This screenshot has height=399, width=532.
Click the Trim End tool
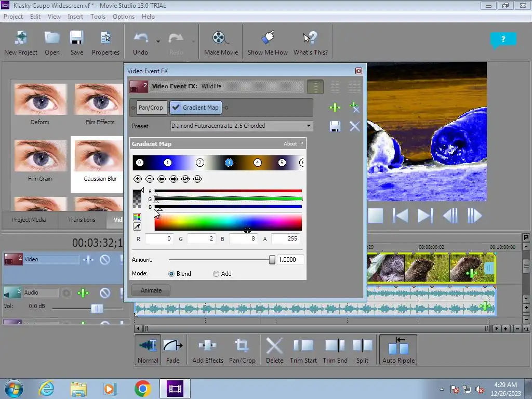coord(335,350)
